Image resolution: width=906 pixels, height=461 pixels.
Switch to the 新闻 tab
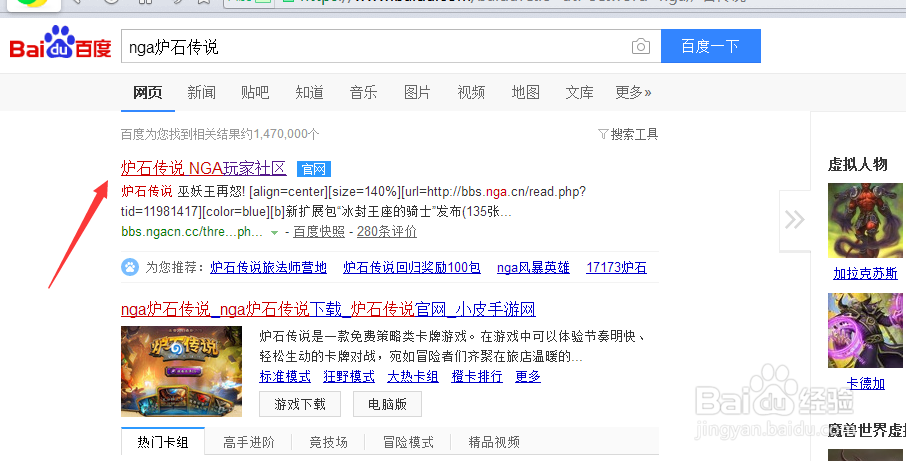coord(201,92)
